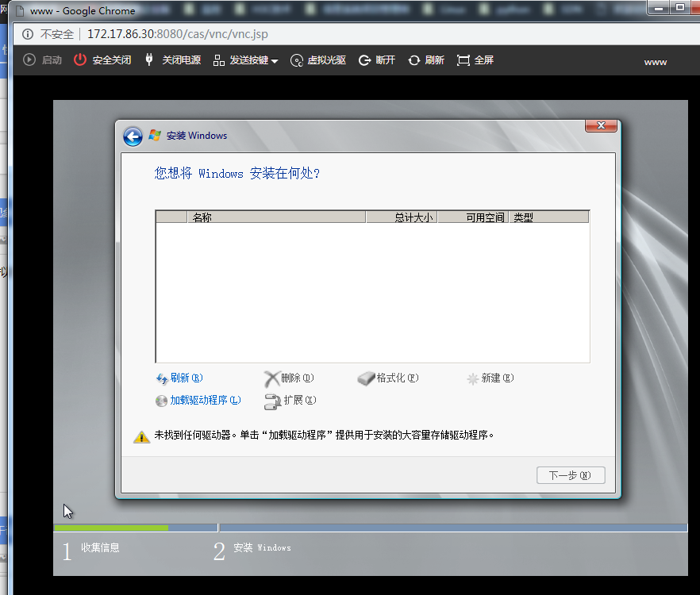Click the 启动 start icon in VNC toolbar

29,59
